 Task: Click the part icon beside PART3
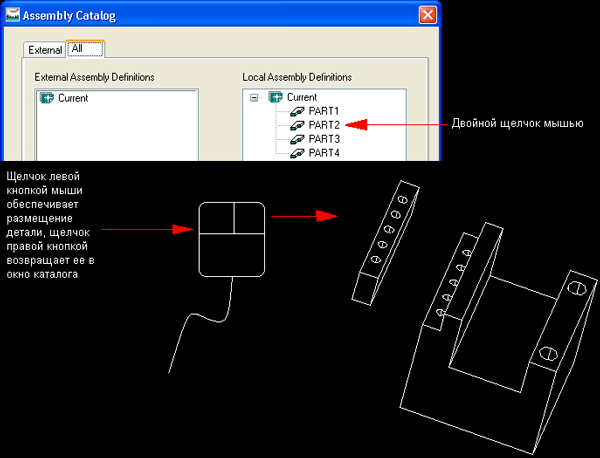point(297,139)
